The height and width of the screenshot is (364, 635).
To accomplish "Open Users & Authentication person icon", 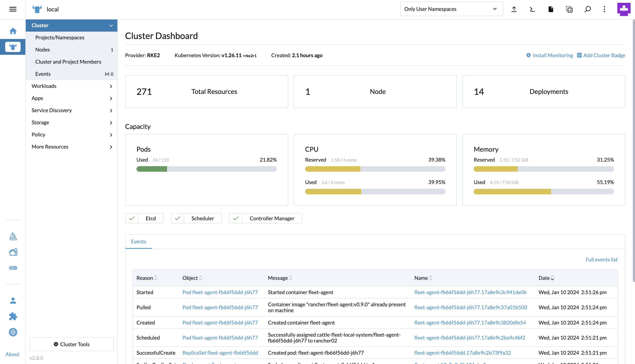I will point(13,301).
